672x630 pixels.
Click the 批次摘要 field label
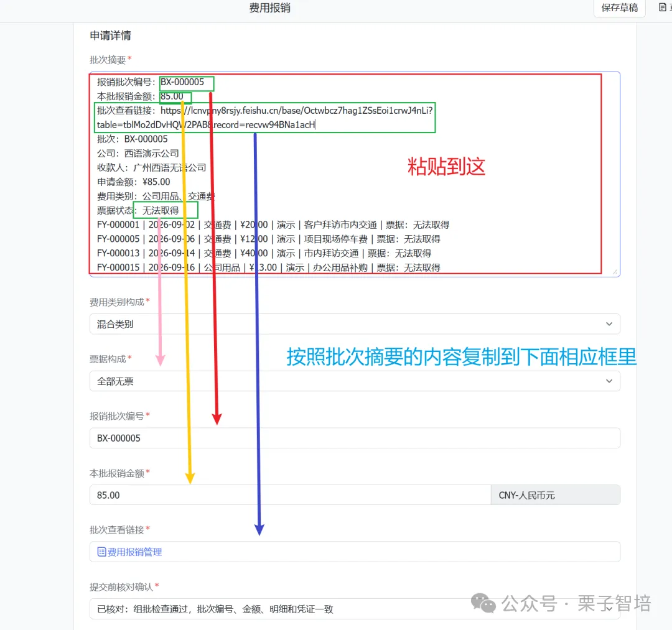click(x=108, y=60)
